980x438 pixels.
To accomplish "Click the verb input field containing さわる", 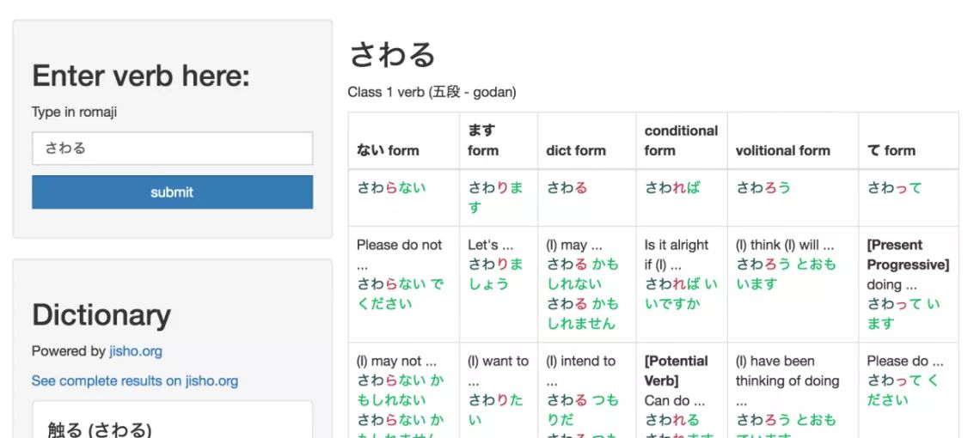I will [173, 148].
